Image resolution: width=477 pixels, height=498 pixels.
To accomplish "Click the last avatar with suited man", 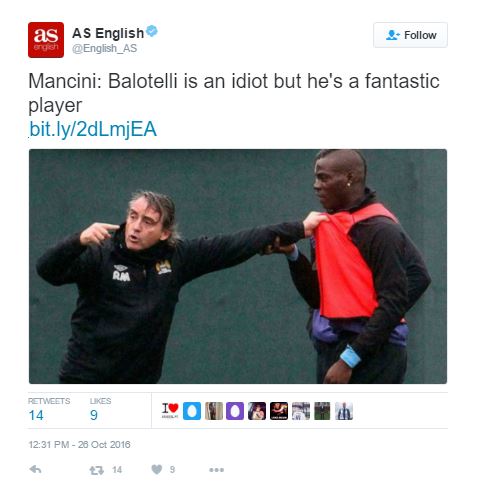I will click(344, 411).
